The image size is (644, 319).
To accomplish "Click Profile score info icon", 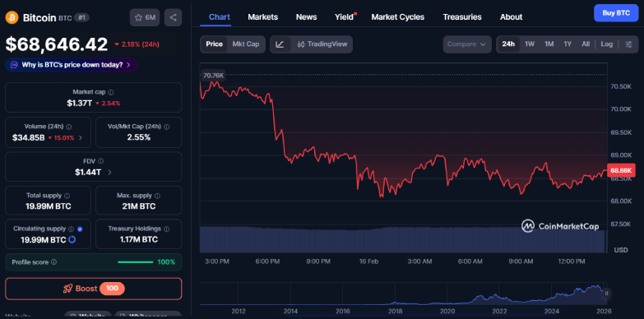I will [53, 262].
